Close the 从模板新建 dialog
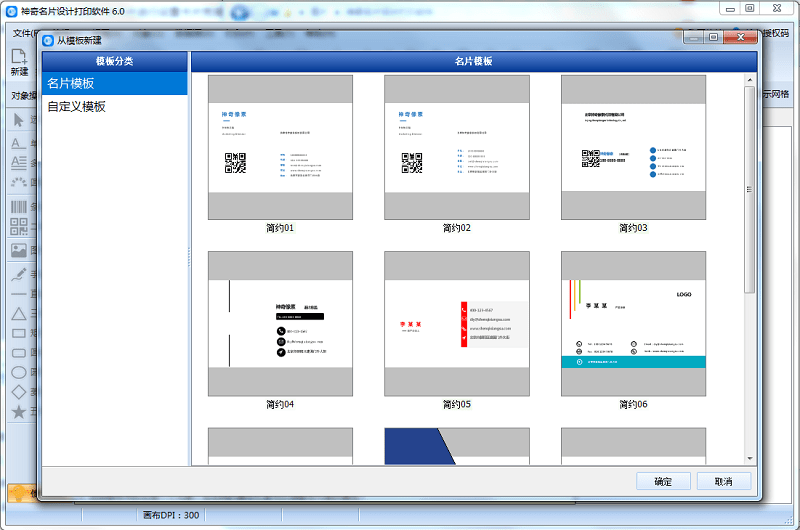 (740, 37)
